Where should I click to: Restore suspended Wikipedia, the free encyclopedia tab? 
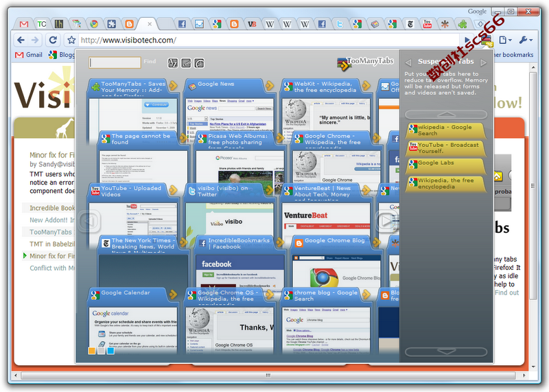(x=445, y=183)
